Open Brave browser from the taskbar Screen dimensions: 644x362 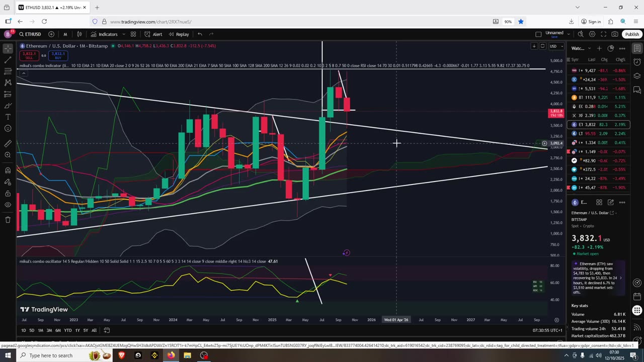coord(121,355)
